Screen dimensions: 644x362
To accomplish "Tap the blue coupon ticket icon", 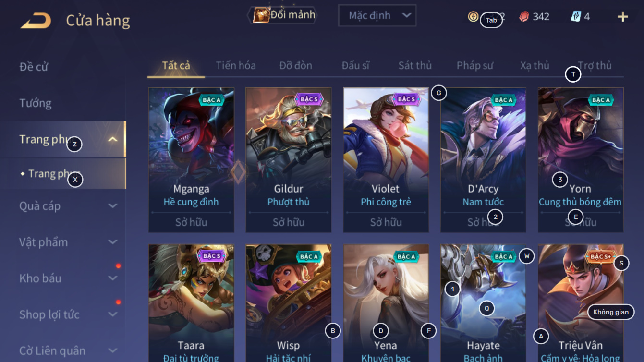I will (x=576, y=16).
